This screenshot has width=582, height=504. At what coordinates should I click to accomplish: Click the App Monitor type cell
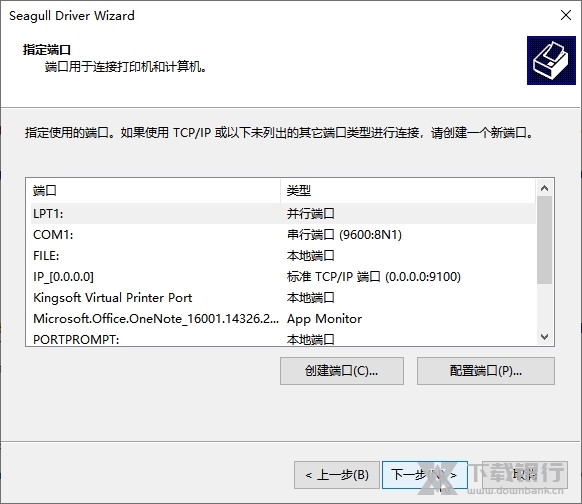tap(324, 319)
